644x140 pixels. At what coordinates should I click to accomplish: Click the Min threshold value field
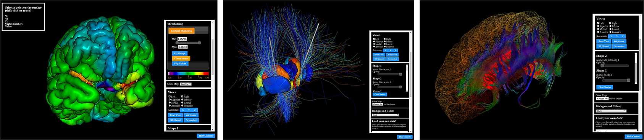click(182, 39)
